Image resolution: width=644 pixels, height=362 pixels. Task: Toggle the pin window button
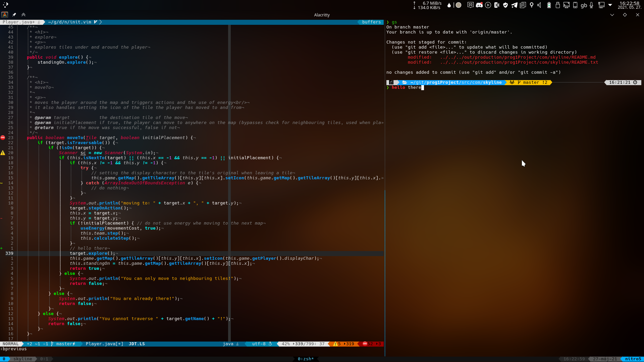[14, 15]
